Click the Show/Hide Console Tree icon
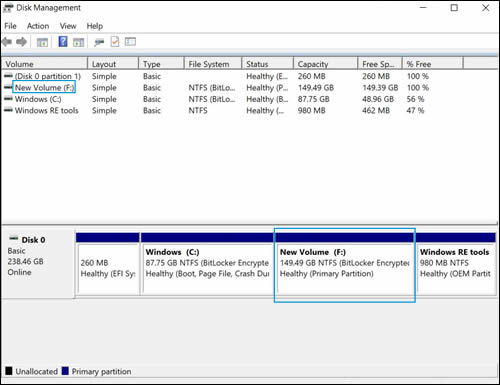 tap(42, 42)
